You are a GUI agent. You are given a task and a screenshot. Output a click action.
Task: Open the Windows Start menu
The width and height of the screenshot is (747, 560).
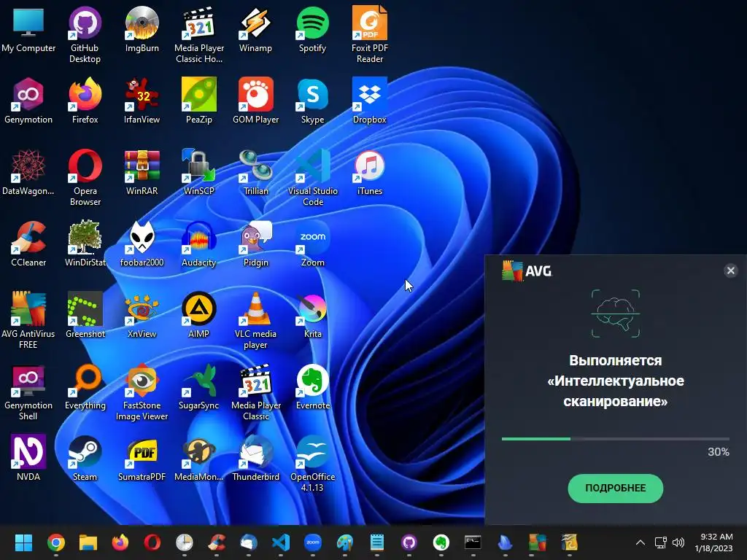(23, 542)
